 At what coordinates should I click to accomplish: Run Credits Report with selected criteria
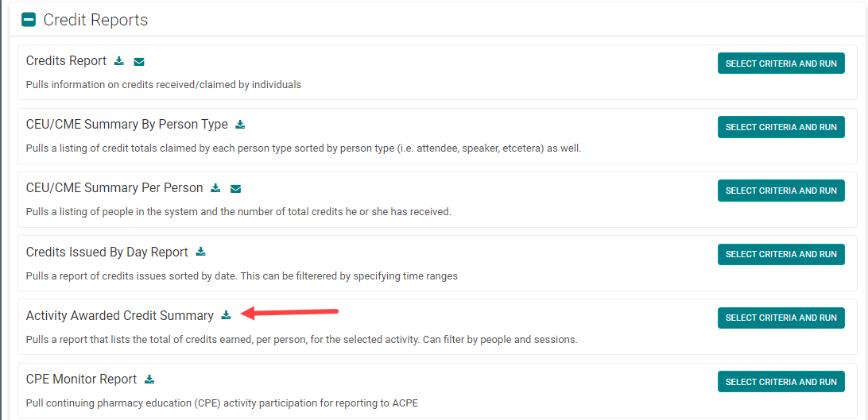781,64
